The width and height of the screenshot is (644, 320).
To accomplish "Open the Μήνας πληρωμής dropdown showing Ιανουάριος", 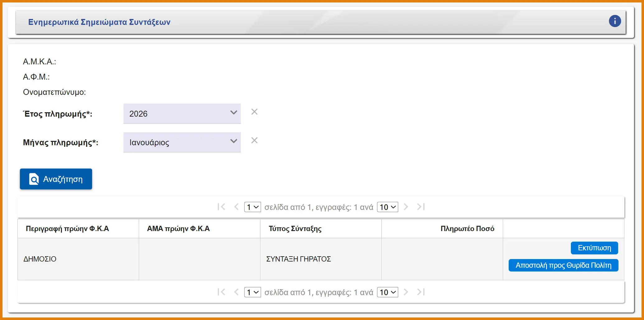I will [182, 142].
